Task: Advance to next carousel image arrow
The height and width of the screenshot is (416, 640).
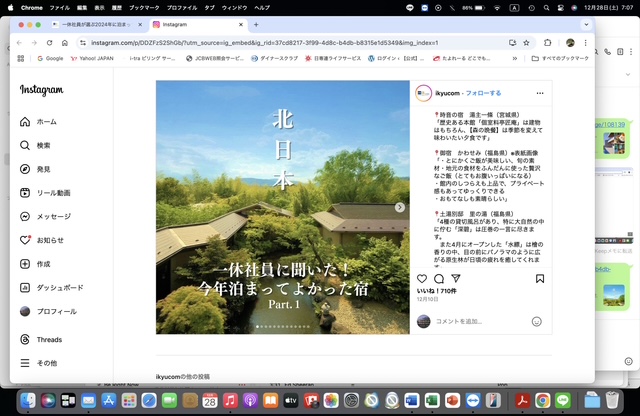Action: coord(400,207)
